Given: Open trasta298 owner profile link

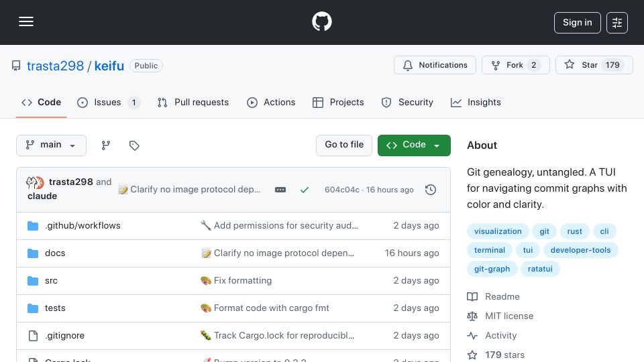Looking at the screenshot, I should (x=55, y=66).
